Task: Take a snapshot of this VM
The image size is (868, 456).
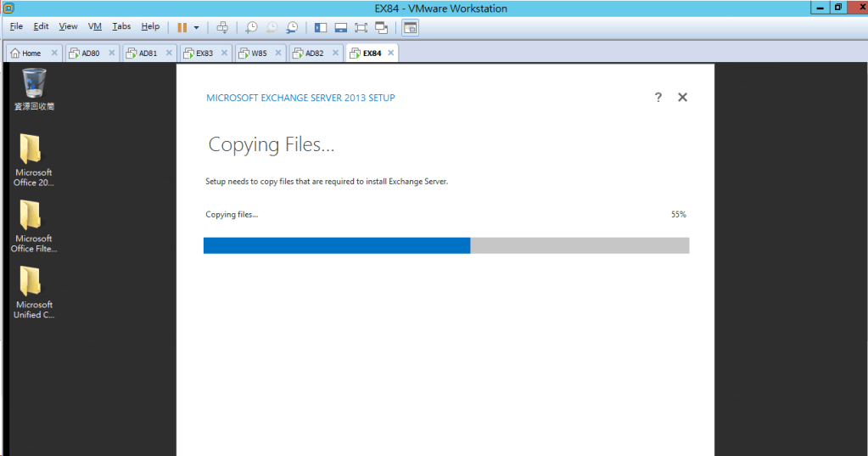Action: tap(251, 27)
